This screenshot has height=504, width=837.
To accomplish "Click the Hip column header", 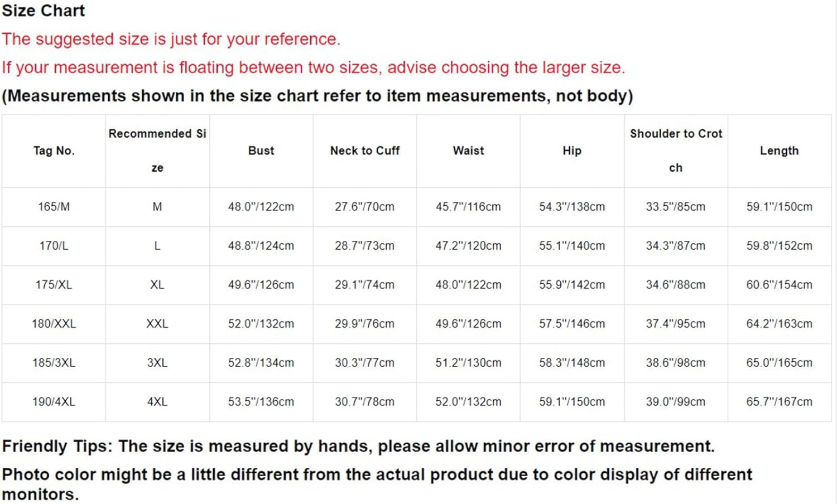I will tap(572, 151).
